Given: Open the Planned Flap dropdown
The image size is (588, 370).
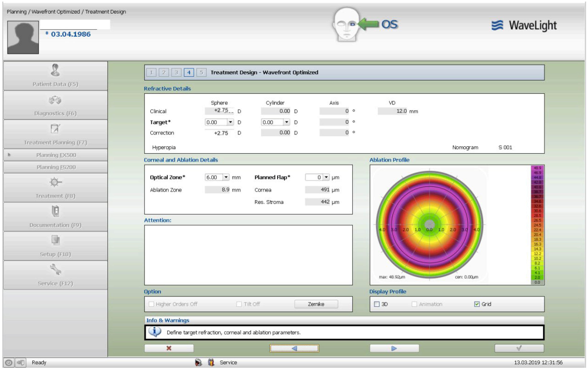Looking at the screenshot, I should pyautogui.click(x=326, y=177).
